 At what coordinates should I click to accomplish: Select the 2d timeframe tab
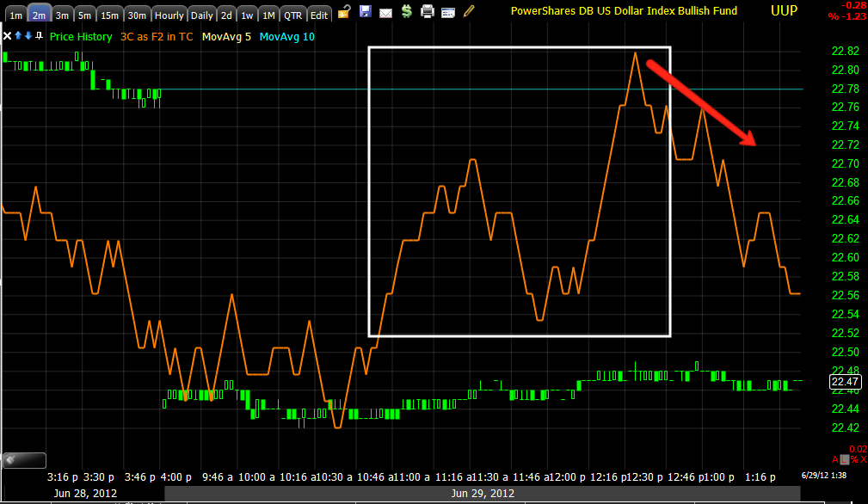click(226, 15)
